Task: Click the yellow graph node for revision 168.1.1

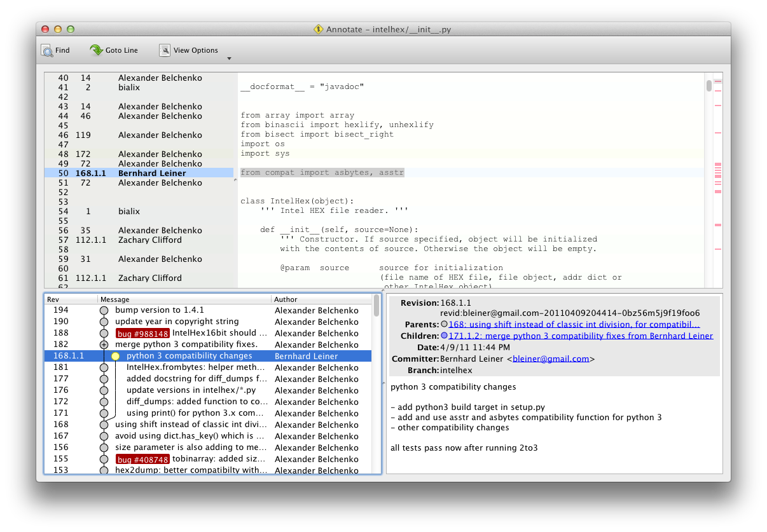Action: (x=115, y=356)
